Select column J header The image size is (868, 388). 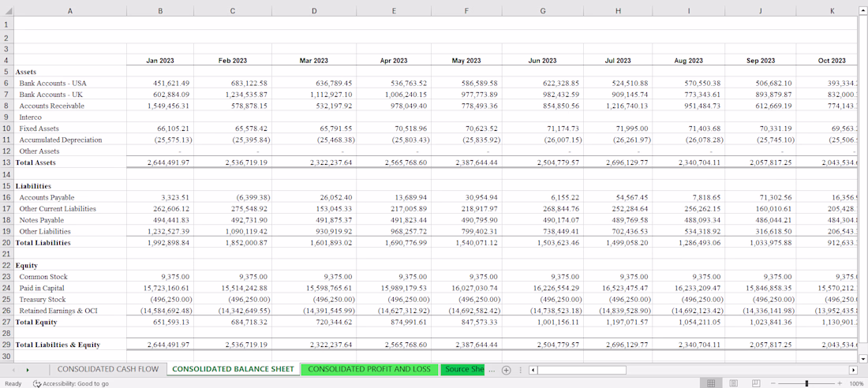click(761, 10)
